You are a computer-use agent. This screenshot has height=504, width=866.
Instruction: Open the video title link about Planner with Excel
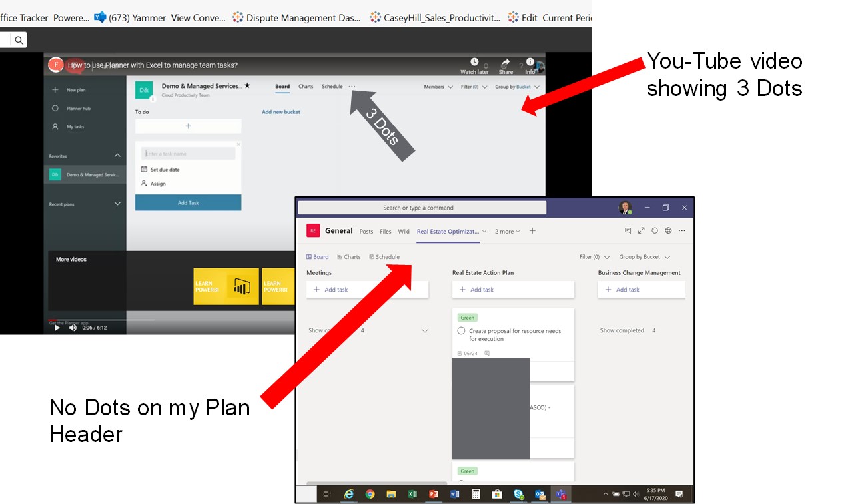tap(153, 65)
